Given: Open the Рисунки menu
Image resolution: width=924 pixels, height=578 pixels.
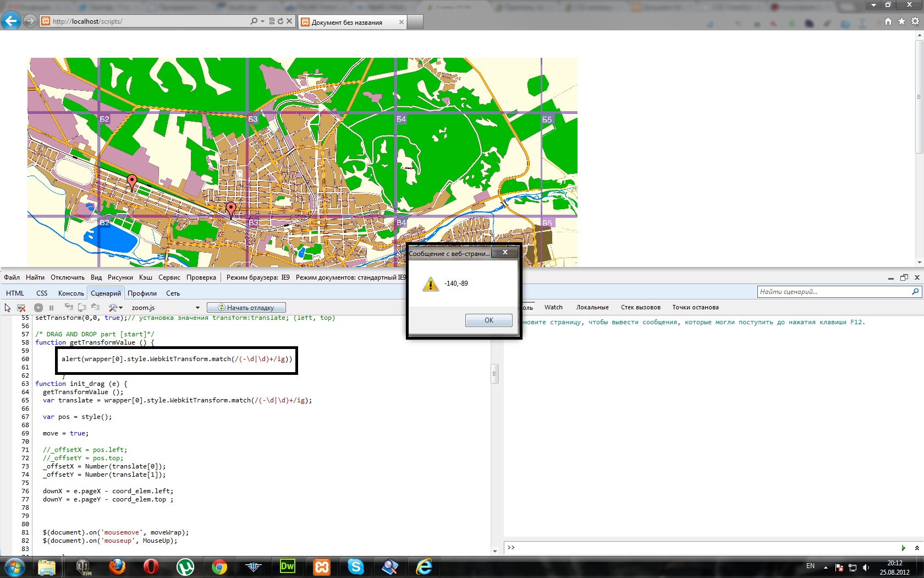Looking at the screenshot, I should click(120, 277).
